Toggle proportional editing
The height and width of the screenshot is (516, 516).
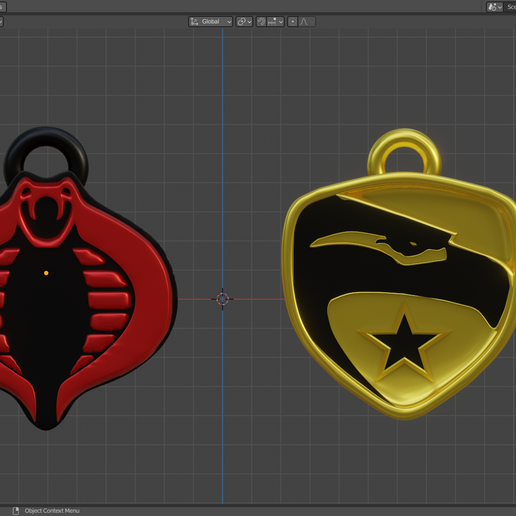pos(292,22)
